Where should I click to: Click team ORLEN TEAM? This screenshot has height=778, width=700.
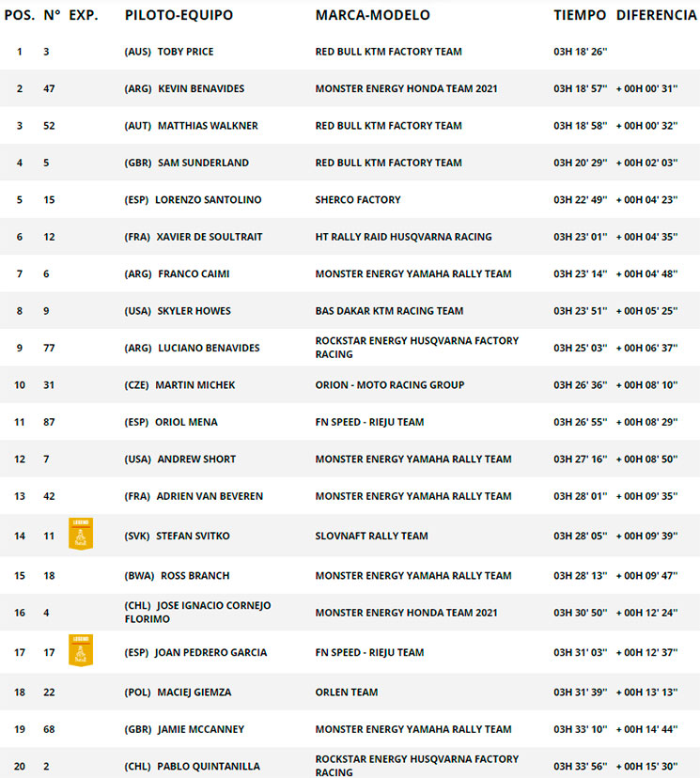(x=347, y=692)
